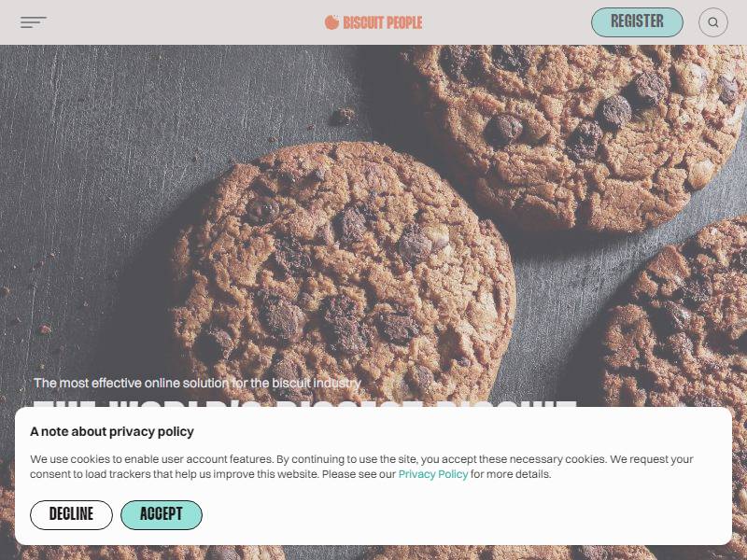The height and width of the screenshot is (560, 747).
Task: Click the orange biscuit logo icon
Action: click(x=331, y=21)
